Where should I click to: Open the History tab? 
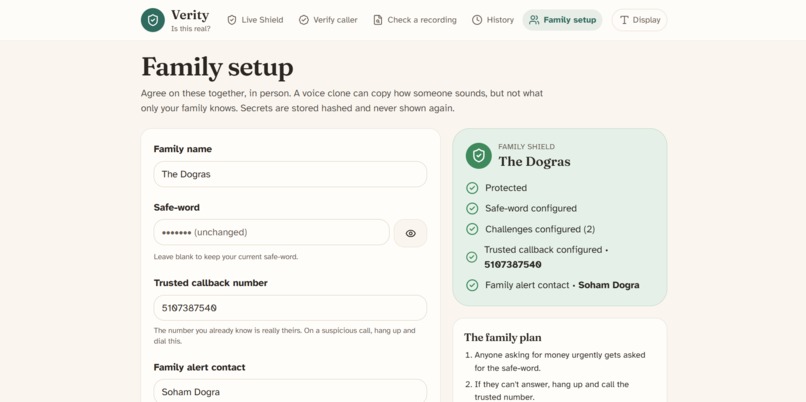coord(493,20)
